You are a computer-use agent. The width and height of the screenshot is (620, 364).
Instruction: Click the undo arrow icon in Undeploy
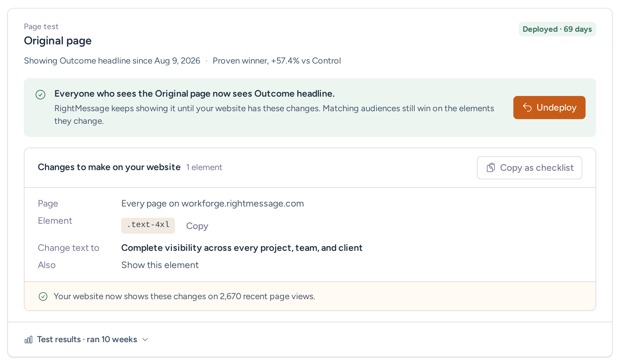[x=527, y=108]
